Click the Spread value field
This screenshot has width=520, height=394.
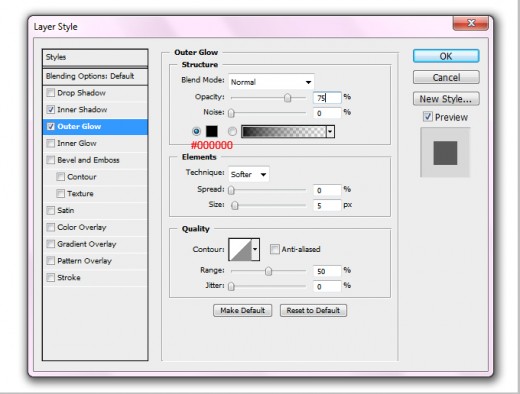coord(327,190)
